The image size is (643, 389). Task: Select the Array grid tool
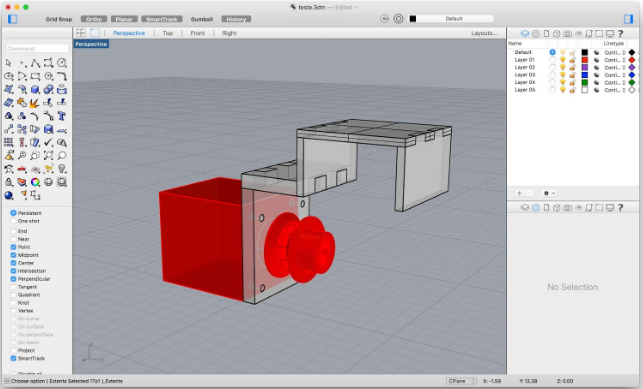[9, 142]
